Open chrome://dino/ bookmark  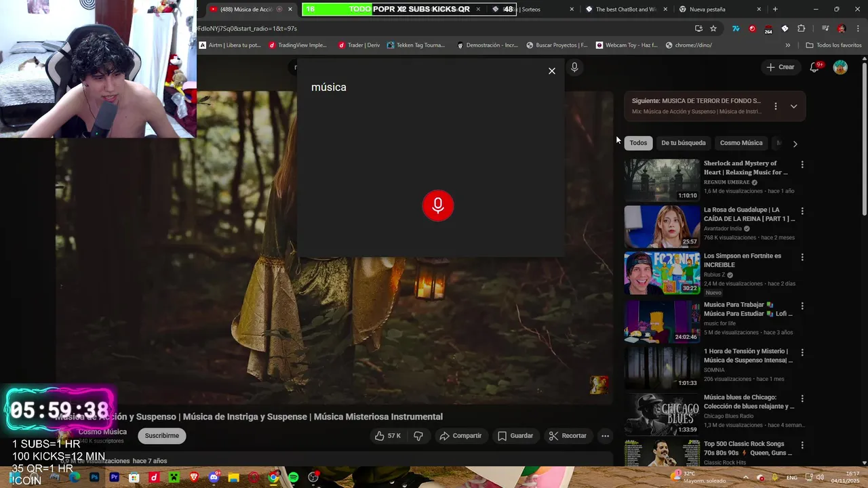coord(688,45)
